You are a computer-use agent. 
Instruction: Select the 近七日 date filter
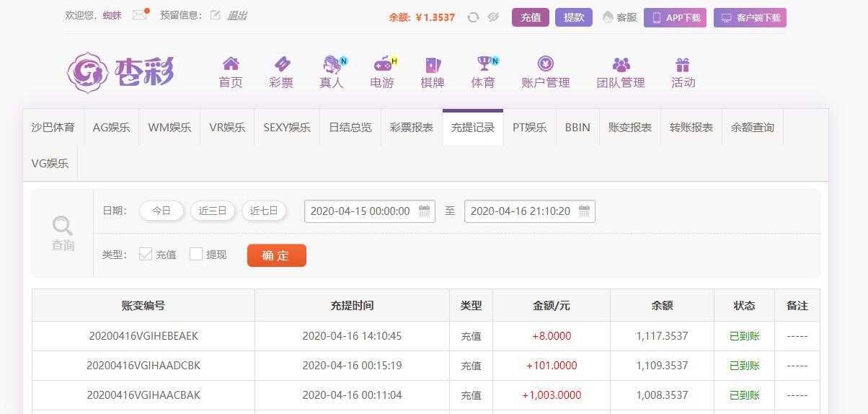pos(264,211)
